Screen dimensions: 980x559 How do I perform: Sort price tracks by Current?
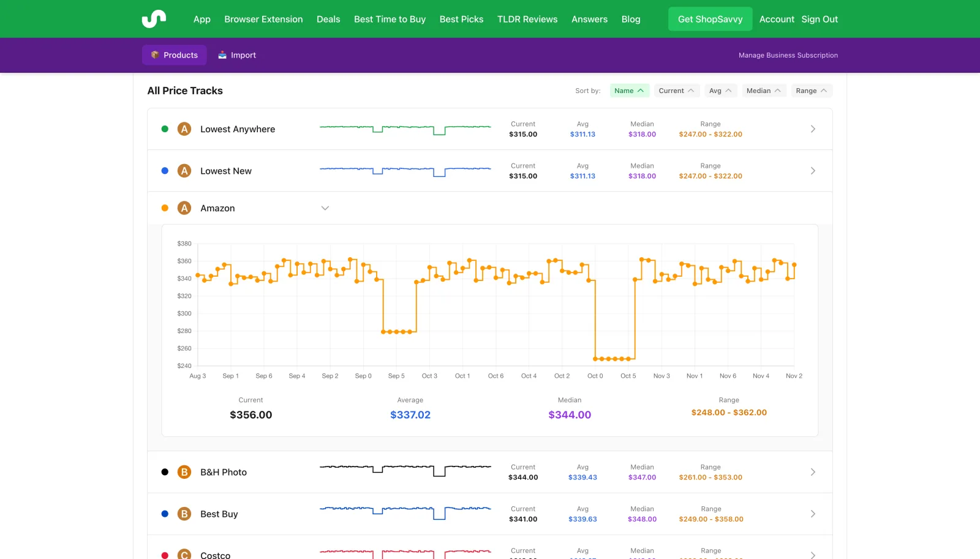677,91
